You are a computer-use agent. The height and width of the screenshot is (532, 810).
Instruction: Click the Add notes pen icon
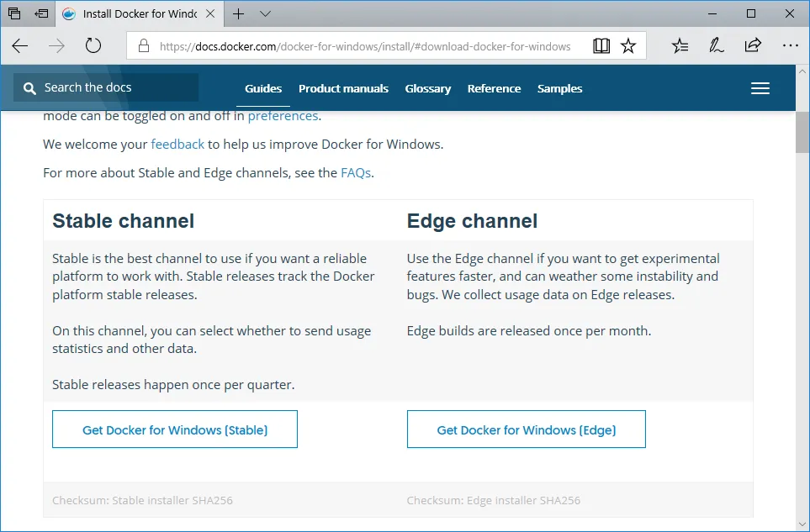[x=717, y=46]
